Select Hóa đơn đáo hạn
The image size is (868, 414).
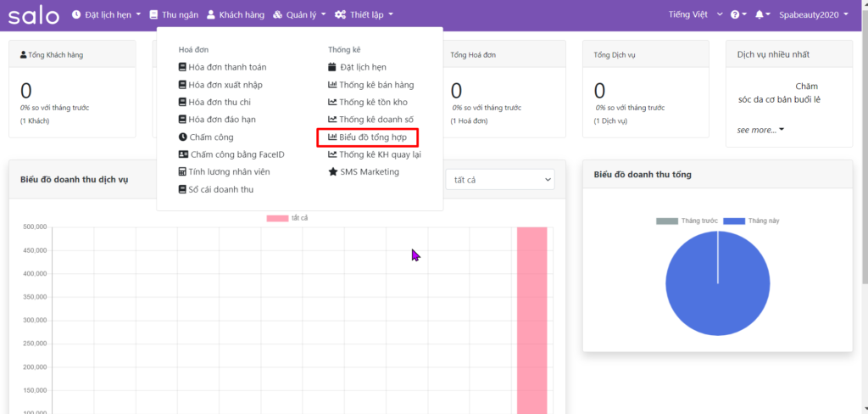pyautogui.click(x=217, y=119)
